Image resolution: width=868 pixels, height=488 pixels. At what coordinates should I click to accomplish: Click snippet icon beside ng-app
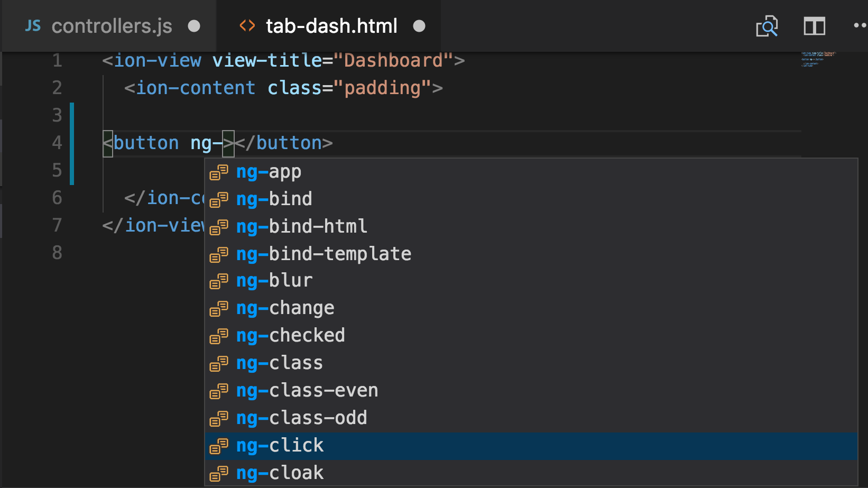point(219,172)
